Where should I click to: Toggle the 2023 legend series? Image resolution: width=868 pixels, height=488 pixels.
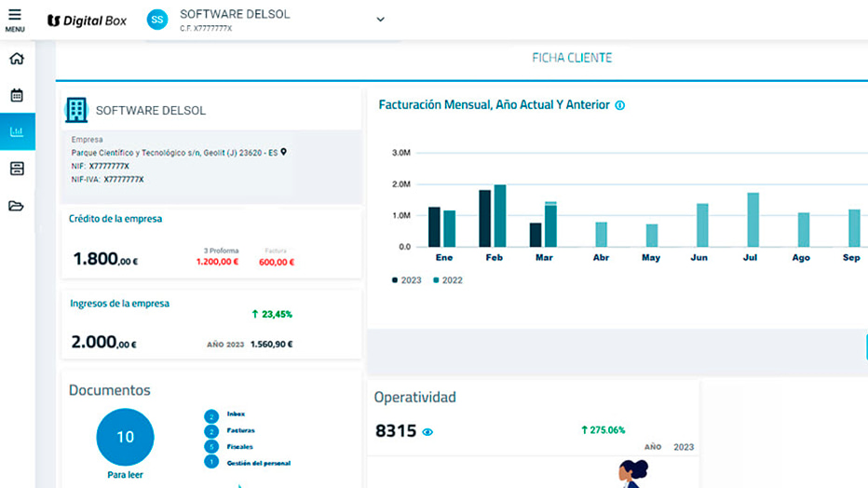pos(407,280)
